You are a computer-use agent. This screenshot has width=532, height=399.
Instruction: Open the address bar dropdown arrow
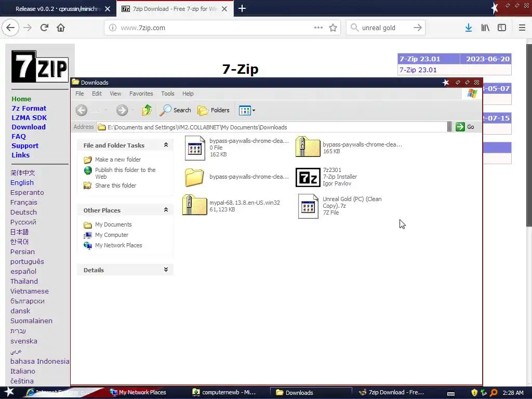coord(449,127)
